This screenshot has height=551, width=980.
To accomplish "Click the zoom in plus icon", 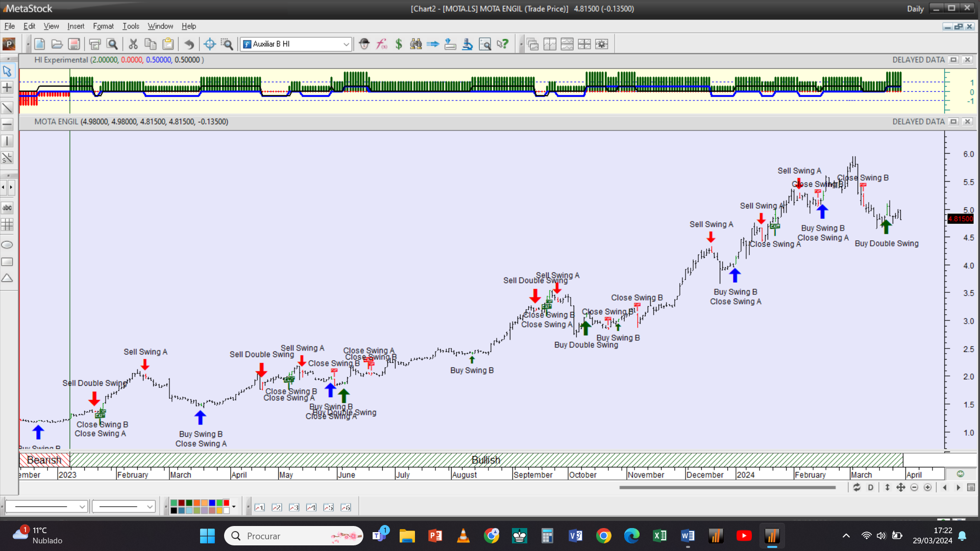I will (x=927, y=488).
